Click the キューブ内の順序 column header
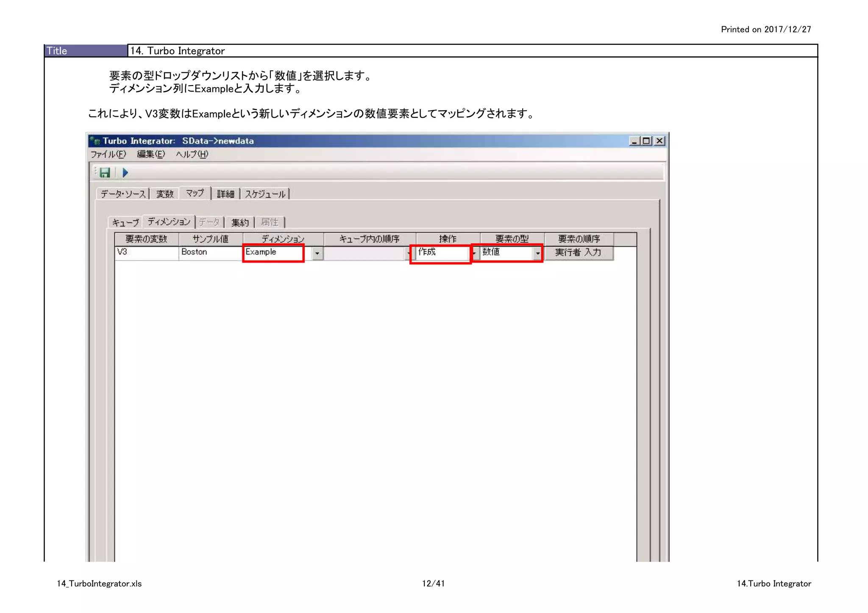 coord(370,239)
